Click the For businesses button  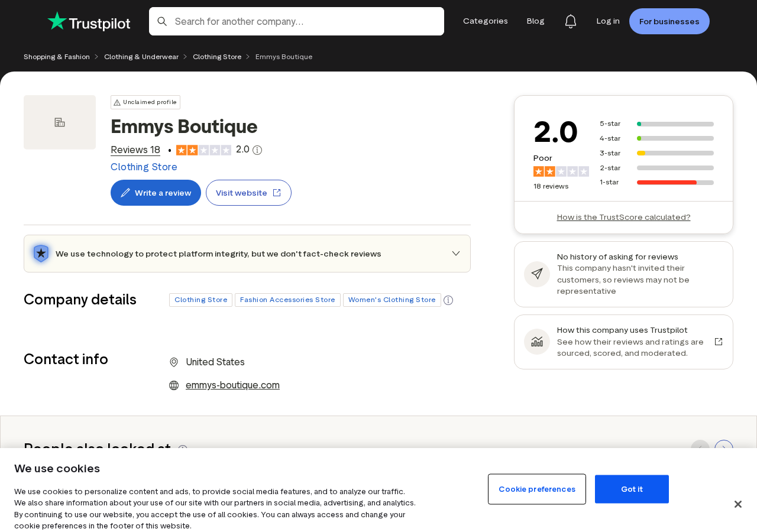point(669,21)
